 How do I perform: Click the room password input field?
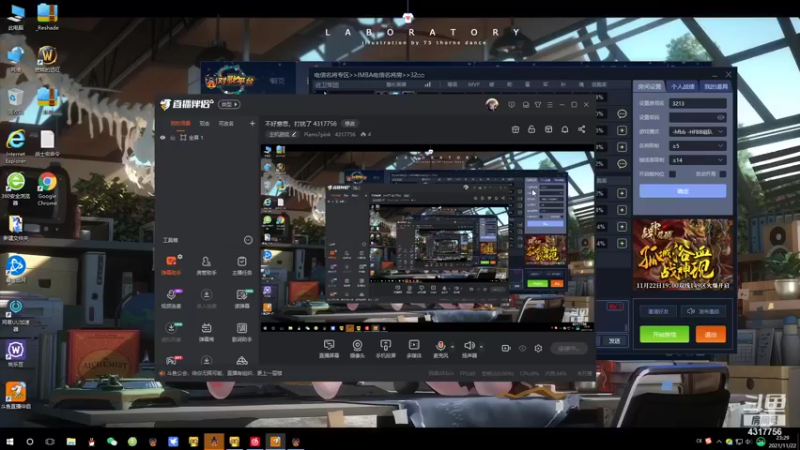pyautogui.click(x=697, y=117)
